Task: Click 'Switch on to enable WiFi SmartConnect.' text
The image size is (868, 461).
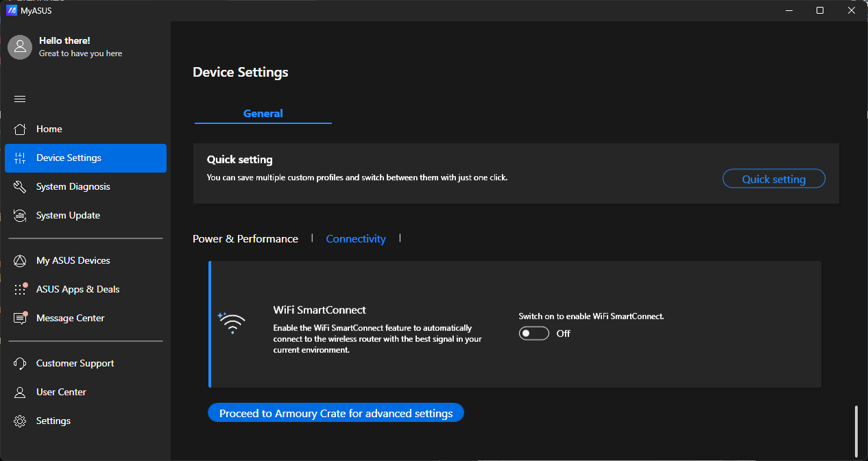Action: [591, 316]
